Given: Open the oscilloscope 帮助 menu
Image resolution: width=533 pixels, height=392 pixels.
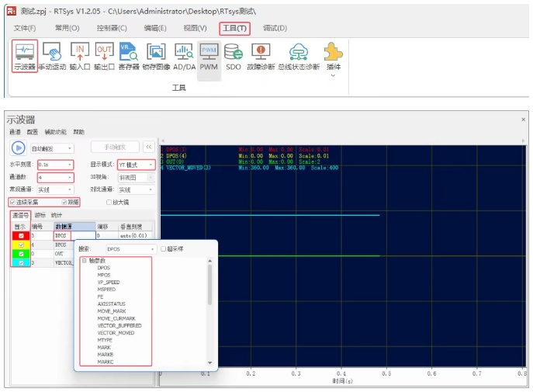Looking at the screenshot, I should (x=79, y=132).
